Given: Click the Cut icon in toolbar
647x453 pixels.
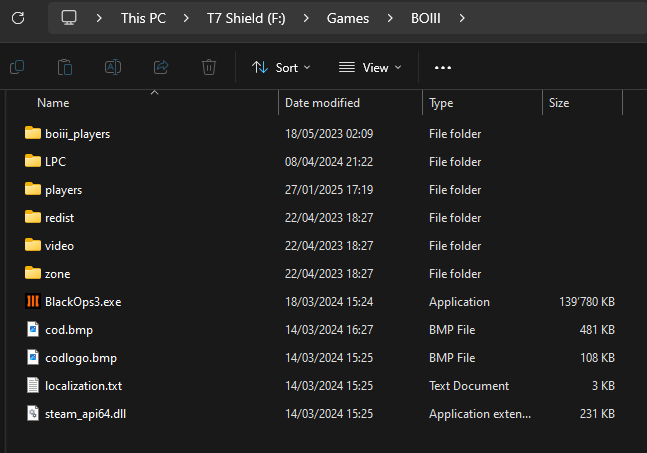Looking at the screenshot, I should point(17,67).
